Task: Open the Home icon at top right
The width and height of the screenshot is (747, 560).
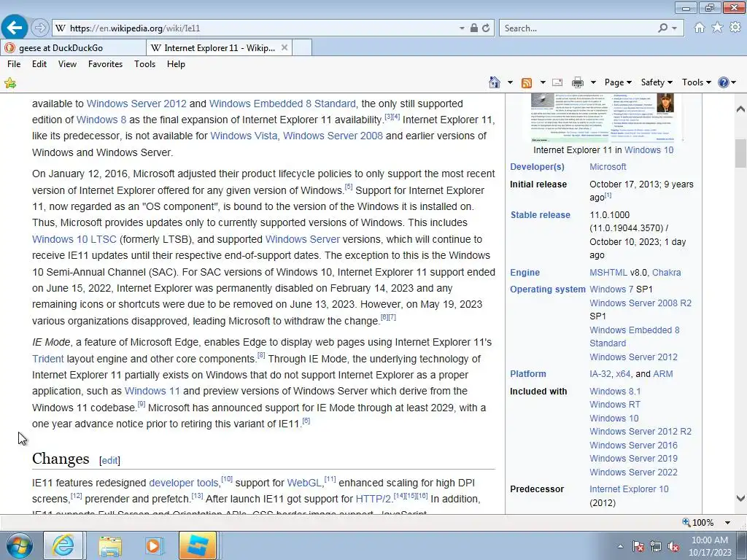Action: (x=700, y=28)
